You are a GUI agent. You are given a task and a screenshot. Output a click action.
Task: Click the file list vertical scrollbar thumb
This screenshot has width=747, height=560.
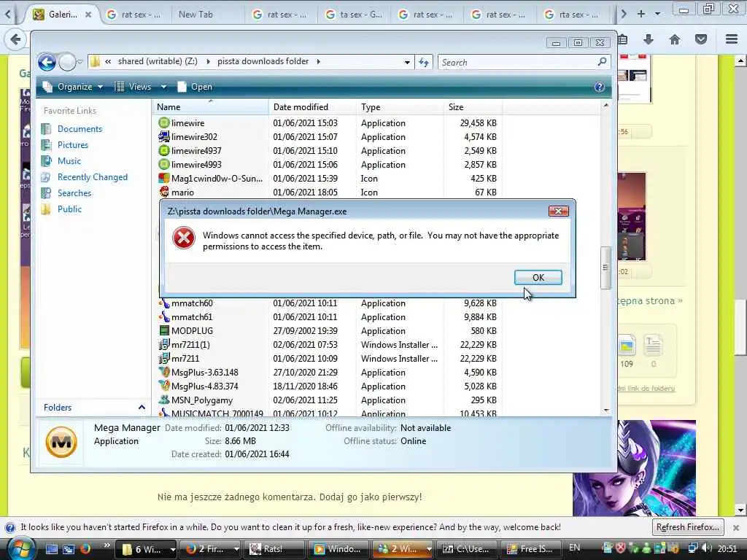[x=605, y=268]
